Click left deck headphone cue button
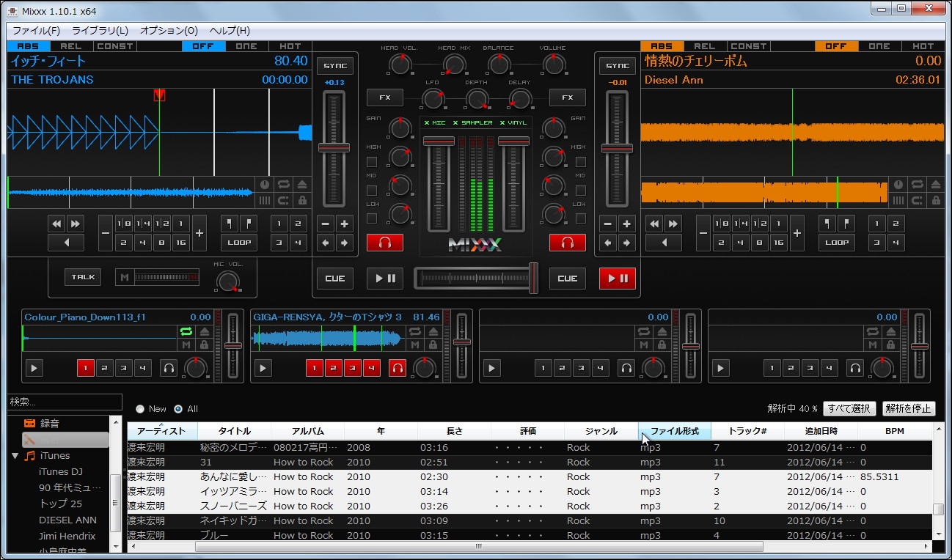This screenshot has height=560, width=952. tap(385, 243)
